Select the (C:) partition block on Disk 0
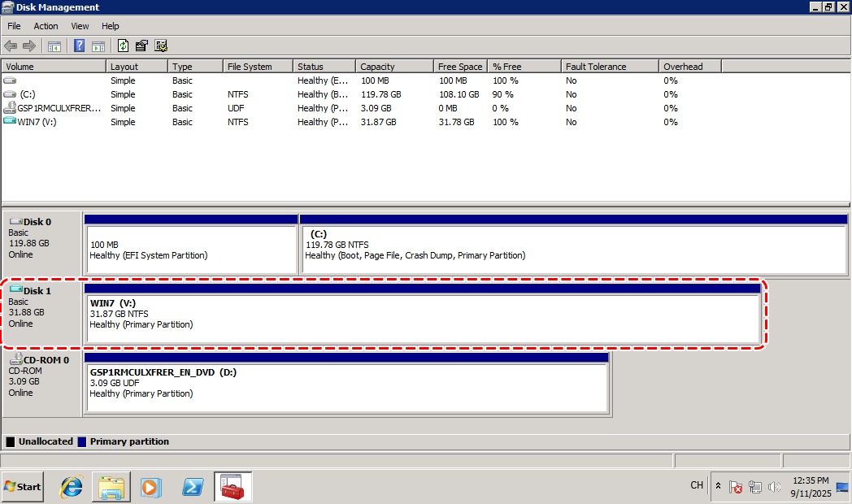Image resolution: width=852 pixels, height=504 pixels. click(572, 250)
